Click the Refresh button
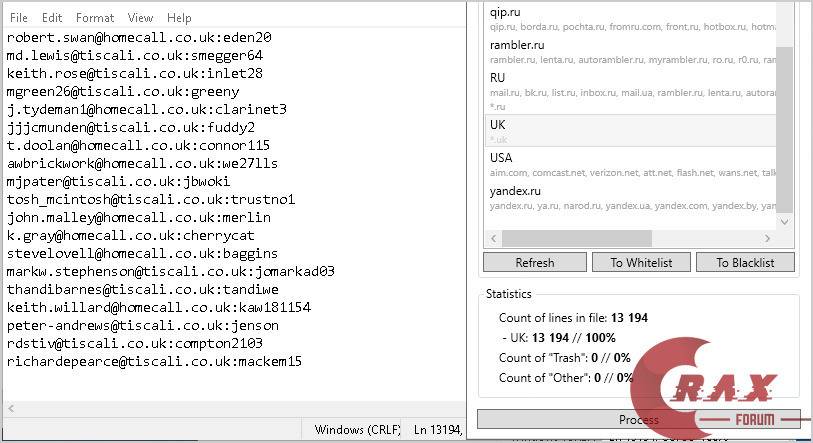813x443 pixels. pos(534,263)
